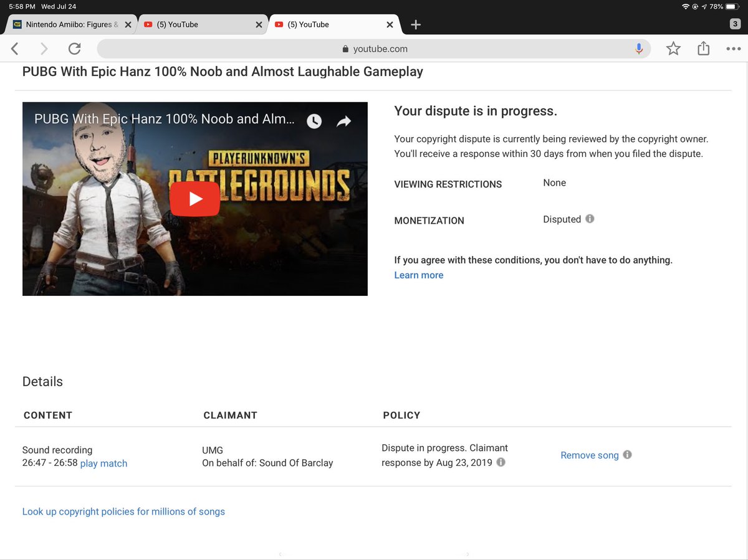The width and height of the screenshot is (748, 560).
Task: Click the VIEWING RESTRICTIONS label
Action: (448, 184)
